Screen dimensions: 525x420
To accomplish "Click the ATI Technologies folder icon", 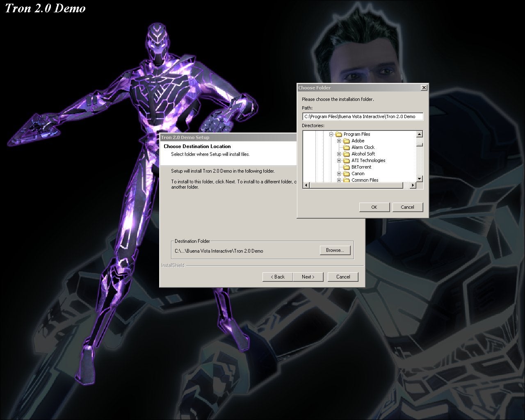I will pos(346,160).
